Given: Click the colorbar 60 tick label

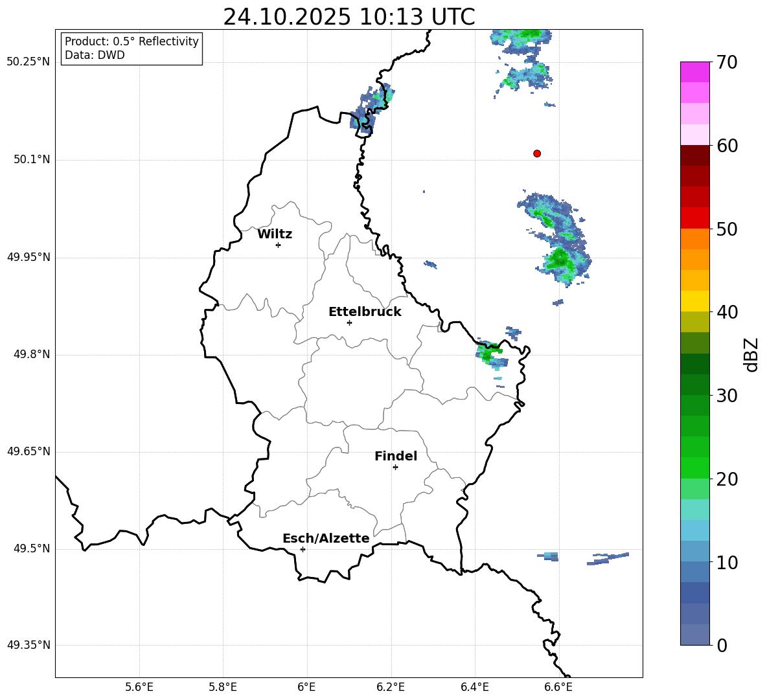Looking at the screenshot, I should [727, 146].
